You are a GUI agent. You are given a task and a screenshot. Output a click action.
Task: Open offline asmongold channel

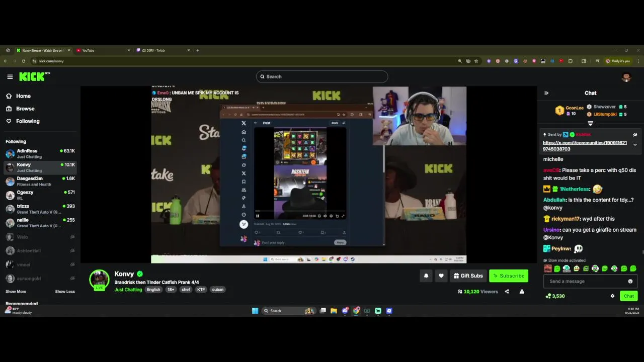40,278
